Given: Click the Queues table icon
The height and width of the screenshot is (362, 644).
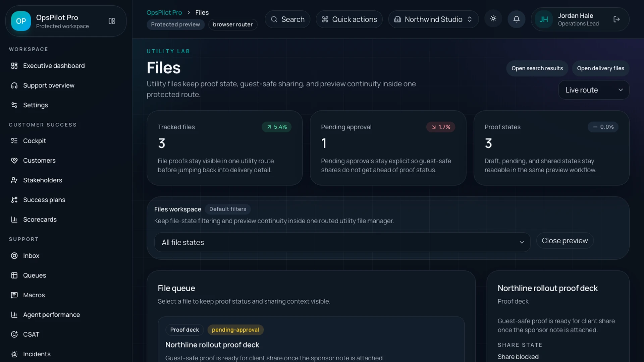Looking at the screenshot, I should pos(14,275).
